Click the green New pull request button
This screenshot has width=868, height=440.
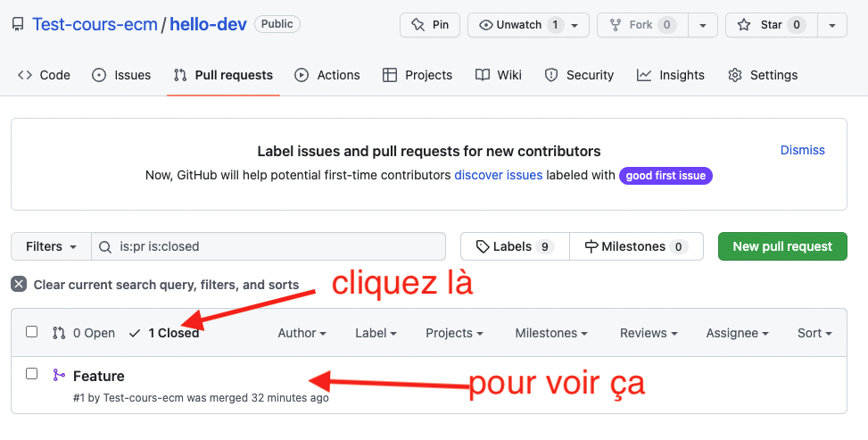(x=781, y=246)
